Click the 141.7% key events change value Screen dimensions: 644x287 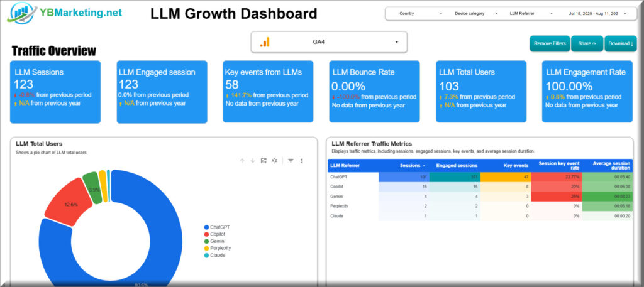(x=240, y=95)
